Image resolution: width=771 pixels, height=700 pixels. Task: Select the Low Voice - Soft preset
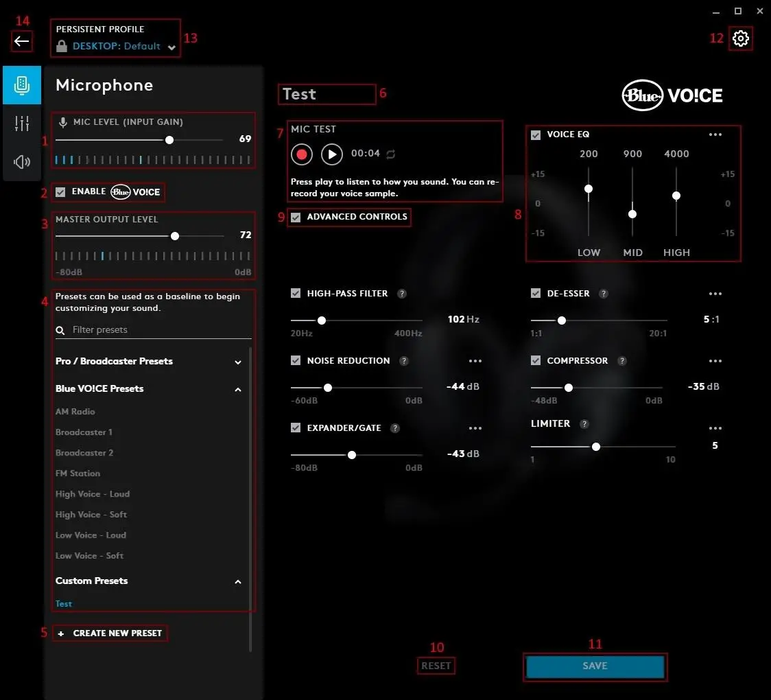pyautogui.click(x=89, y=557)
